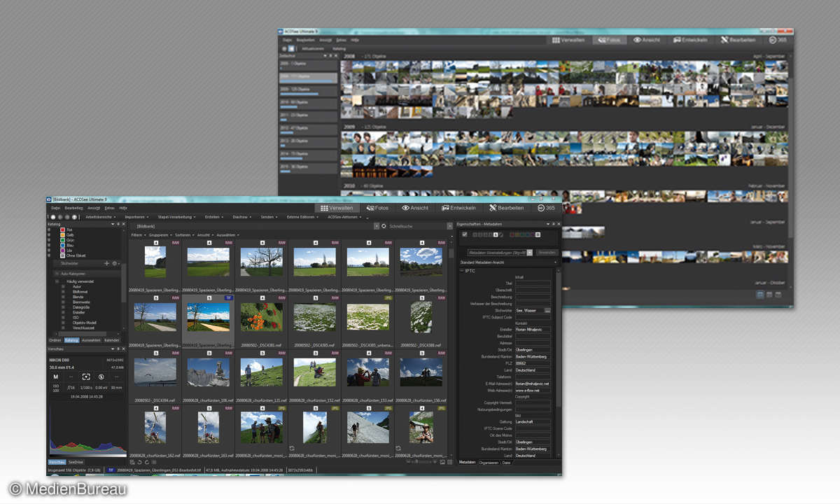Viewport: 840px width, 504px height.
Task: Switch to the Kalender tab
Action: 112,340
